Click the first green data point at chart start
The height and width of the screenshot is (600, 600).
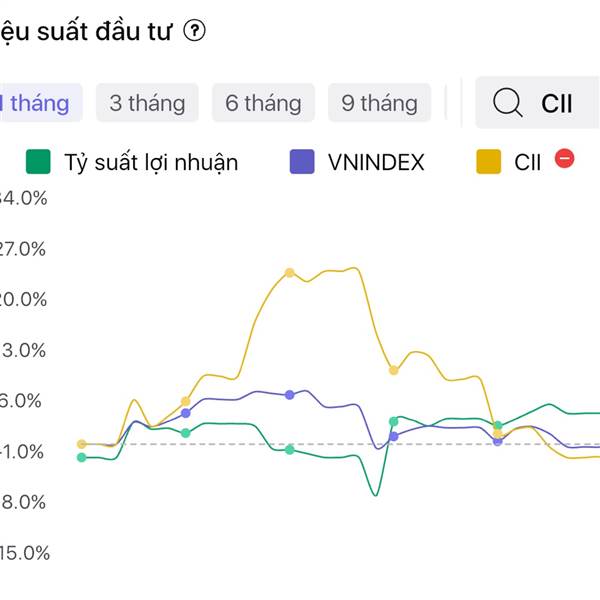(82, 458)
